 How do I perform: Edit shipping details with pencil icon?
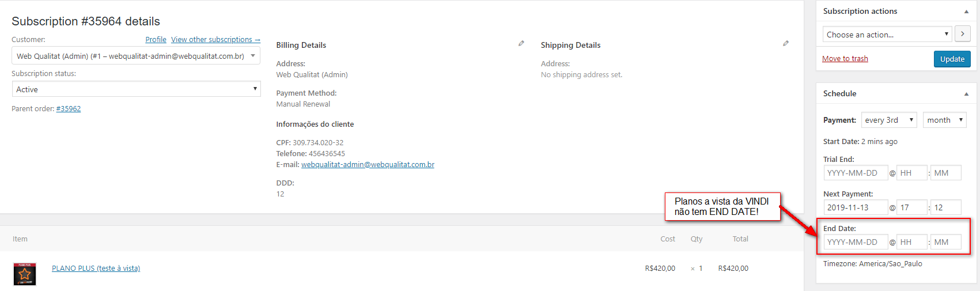click(x=786, y=43)
